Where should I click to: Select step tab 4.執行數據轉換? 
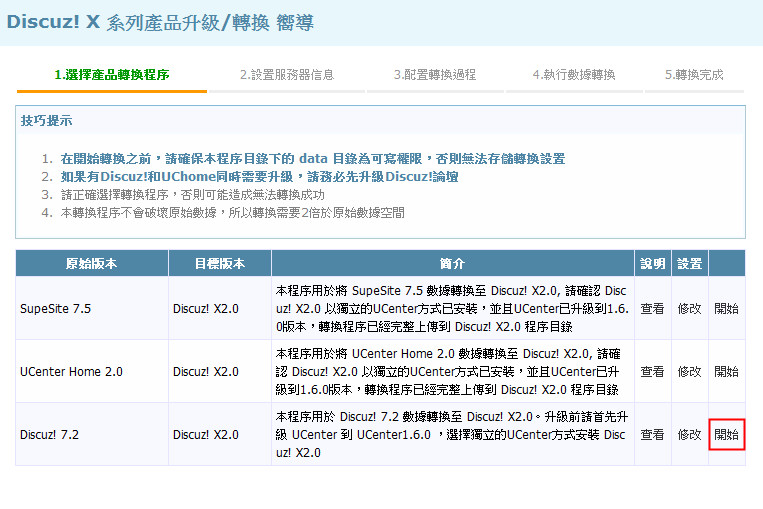574,75
